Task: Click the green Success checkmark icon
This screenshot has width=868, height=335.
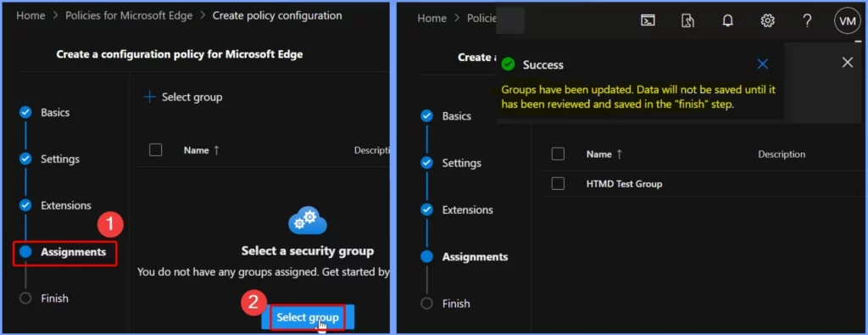Action: tap(508, 64)
